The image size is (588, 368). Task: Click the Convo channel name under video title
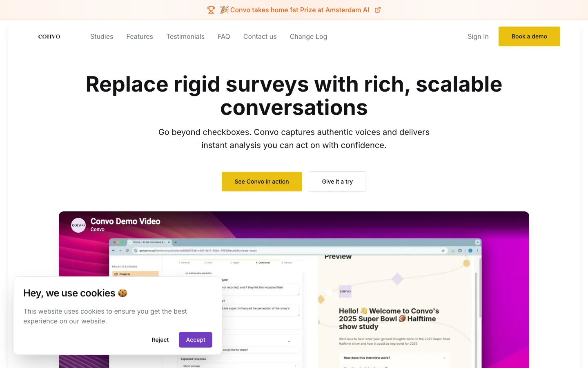98,229
